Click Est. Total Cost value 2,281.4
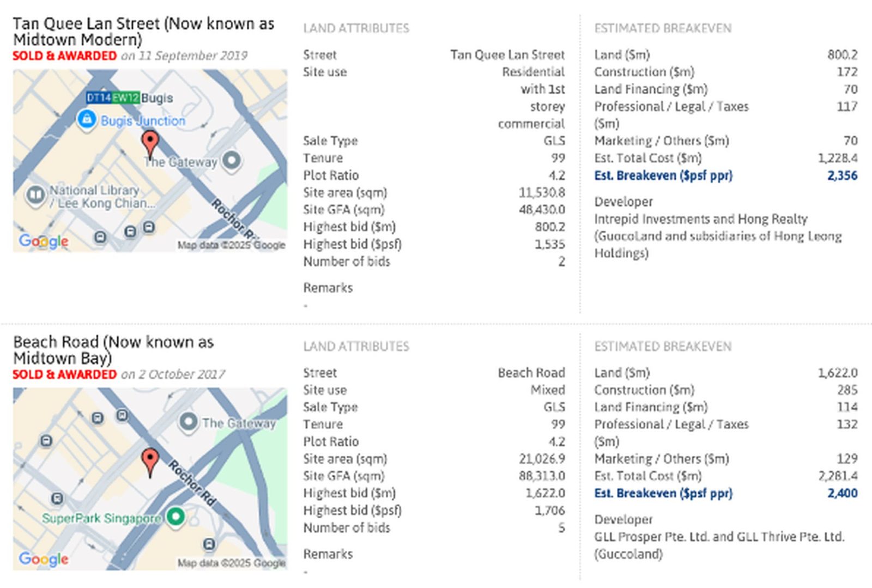The width and height of the screenshot is (872, 588). point(838,476)
